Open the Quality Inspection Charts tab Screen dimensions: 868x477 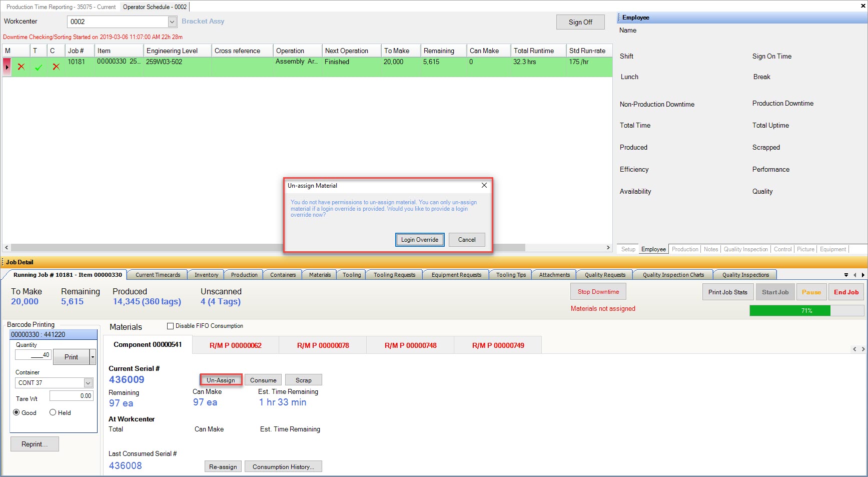tap(673, 275)
